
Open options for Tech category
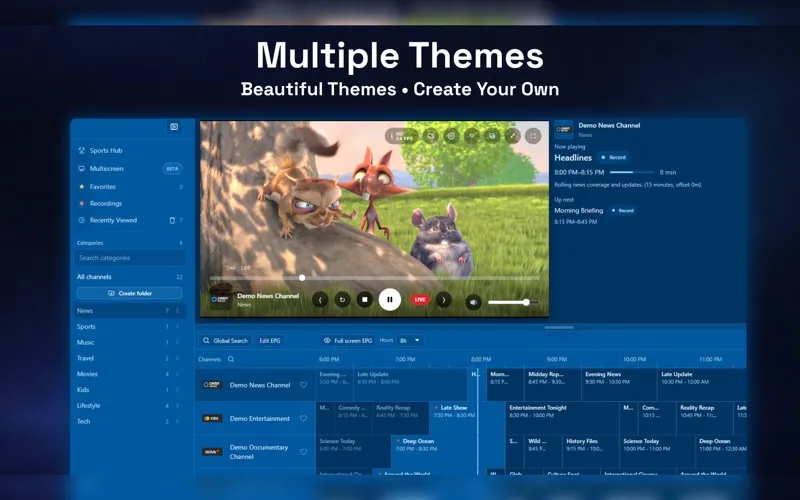tap(178, 421)
